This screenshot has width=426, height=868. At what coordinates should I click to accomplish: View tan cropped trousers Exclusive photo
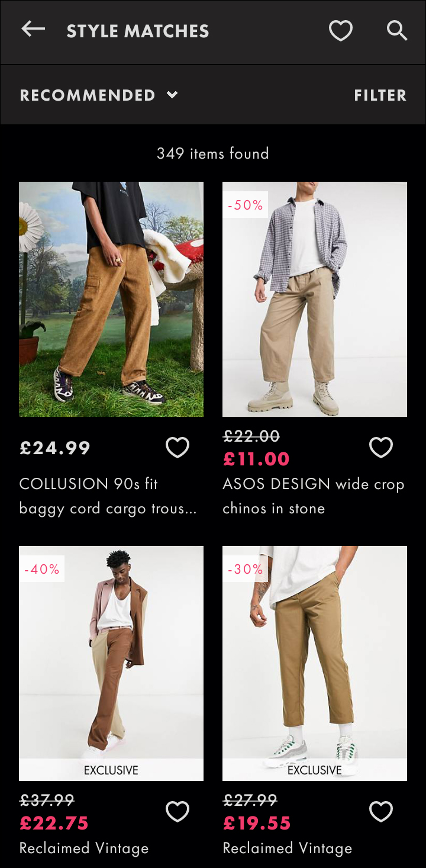pyautogui.click(x=315, y=663)
